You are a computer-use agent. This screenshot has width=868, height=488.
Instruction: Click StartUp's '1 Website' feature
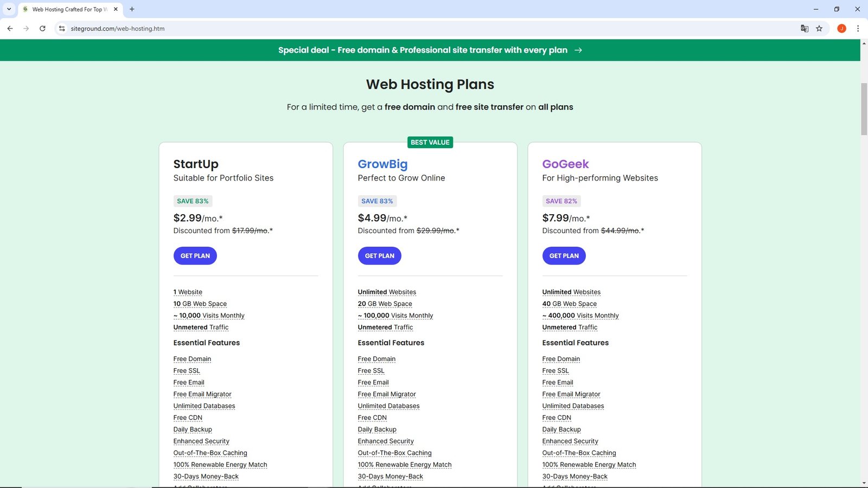coord(188,292)
